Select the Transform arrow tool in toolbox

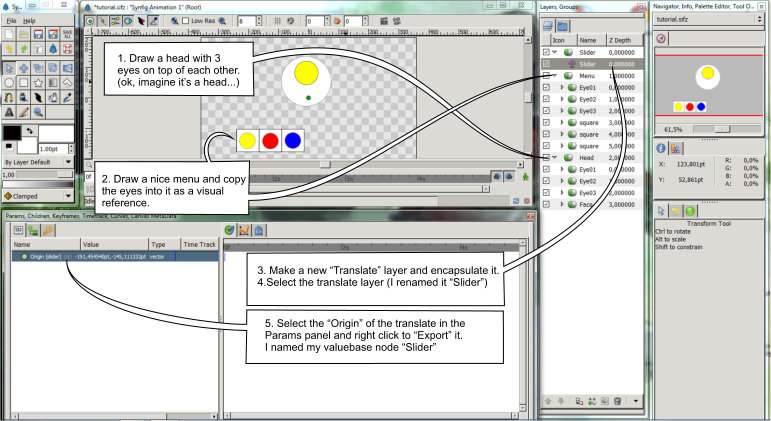click(x=10, y=67)
